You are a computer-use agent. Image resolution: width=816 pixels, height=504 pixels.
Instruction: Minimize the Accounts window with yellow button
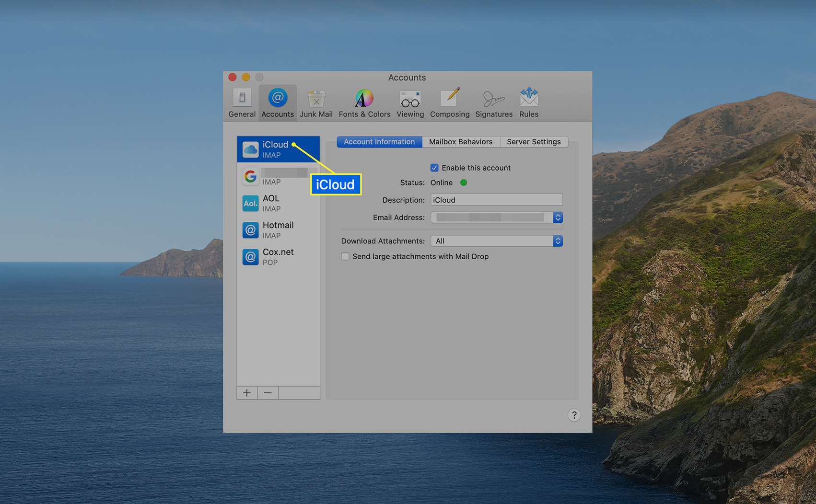coord(246,77)
